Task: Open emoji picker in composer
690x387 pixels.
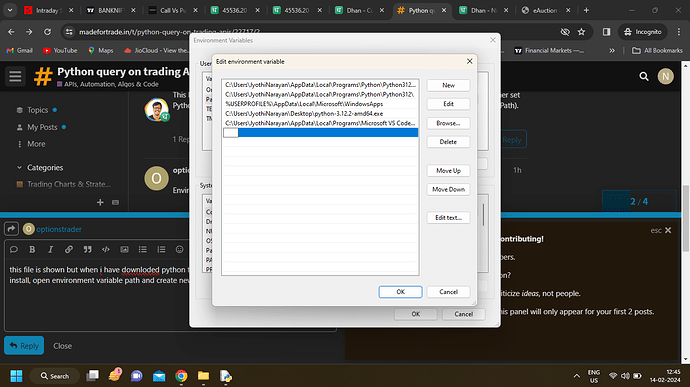Action: click(180, 250)
